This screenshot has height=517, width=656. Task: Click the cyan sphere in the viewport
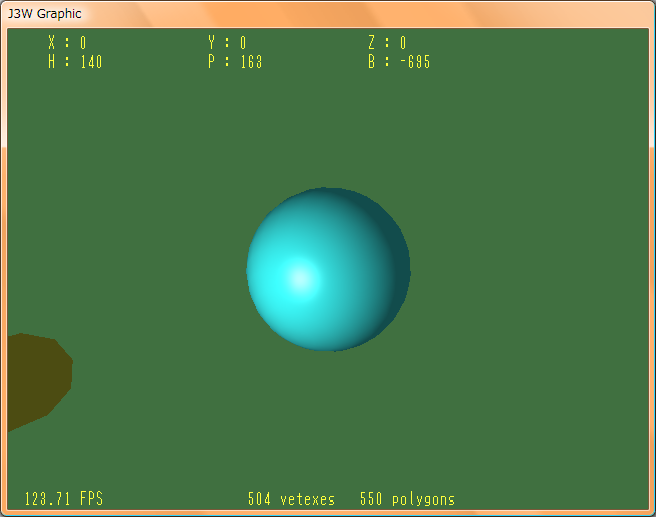328,269
